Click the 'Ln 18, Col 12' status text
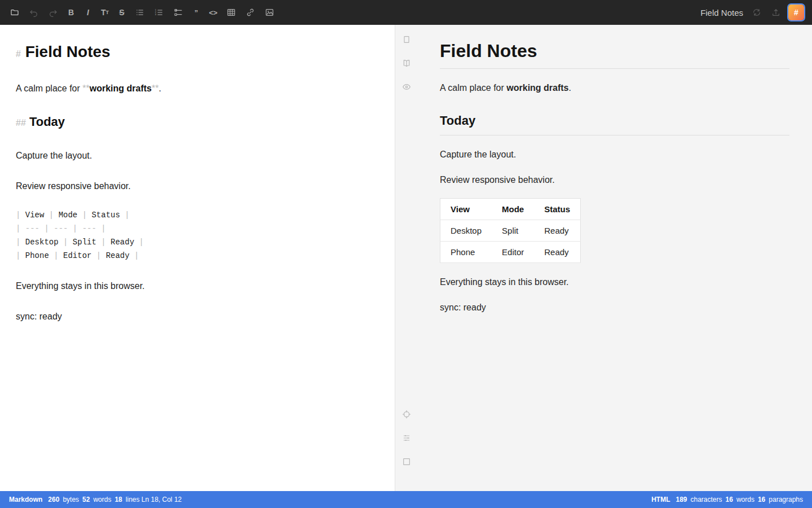 (161, 500)
